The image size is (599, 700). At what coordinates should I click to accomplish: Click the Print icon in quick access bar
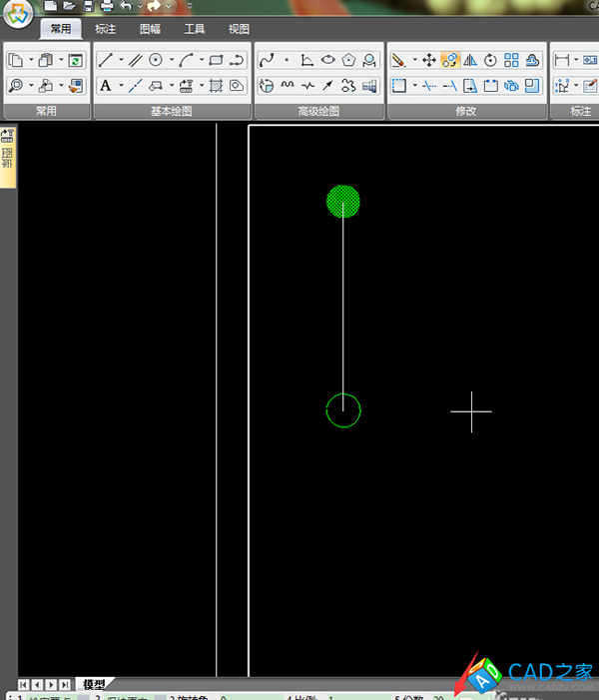(107, 7)
